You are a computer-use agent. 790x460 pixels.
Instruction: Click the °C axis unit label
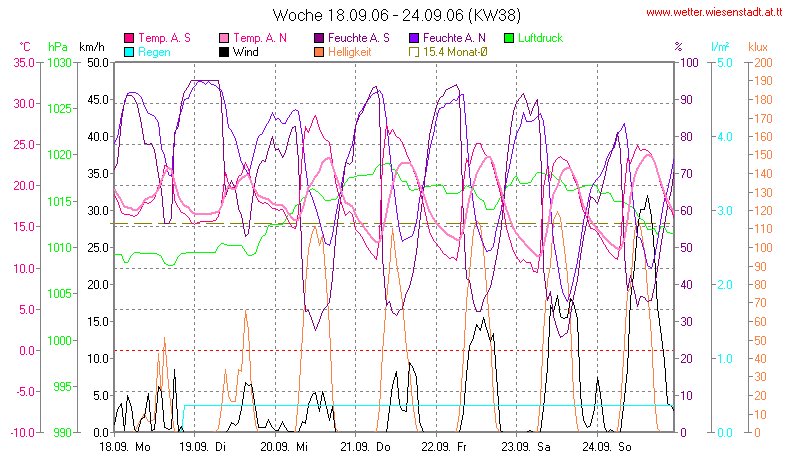tap(25, 47)
